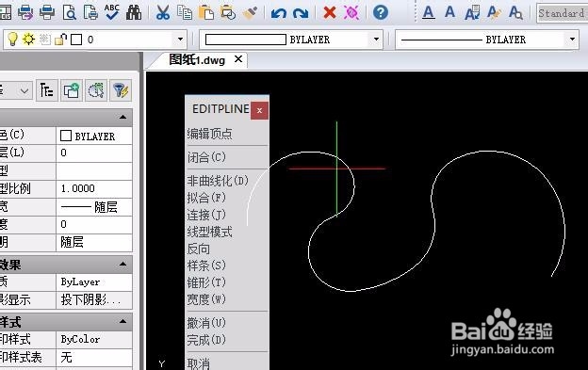Open the linetype BYLAYER dropdown
588x370 pixels.
coord(572,39)
